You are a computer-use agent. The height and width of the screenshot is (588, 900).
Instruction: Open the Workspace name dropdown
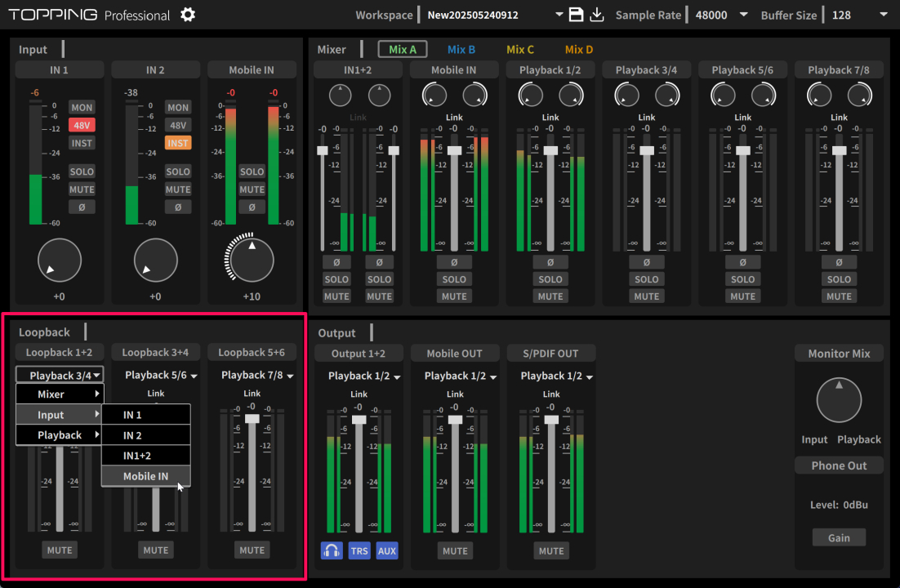pos(559,15)
